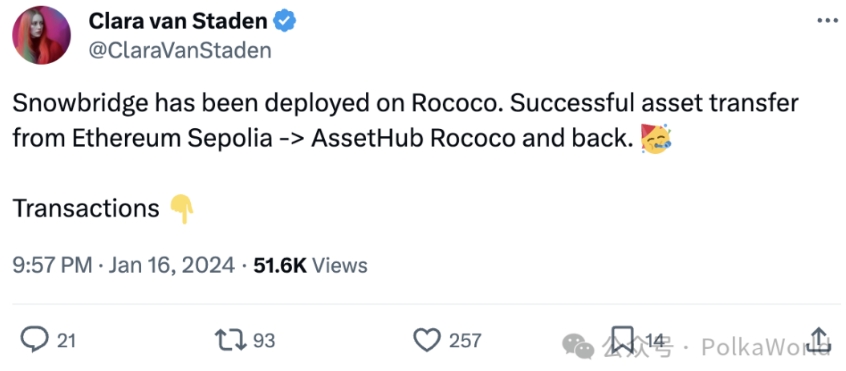Click the Jan 16, 2024 date
846x371 pixels.
coord(172,265)
